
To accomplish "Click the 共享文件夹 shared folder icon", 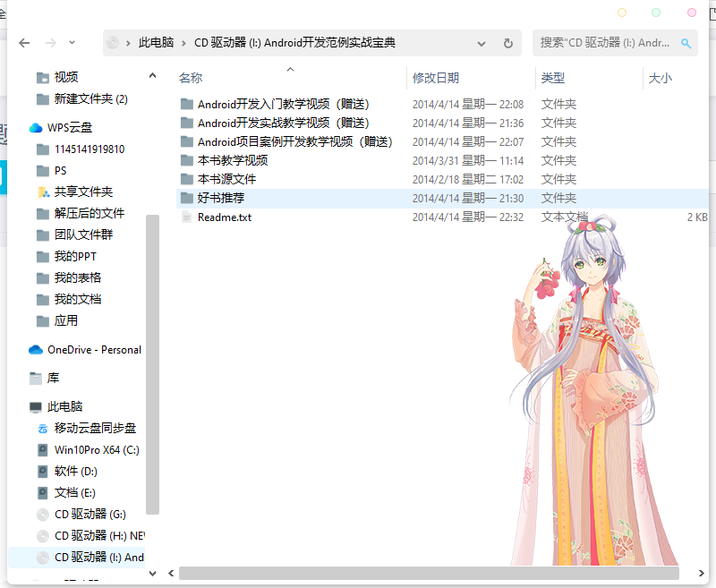I will coord(43,192).
